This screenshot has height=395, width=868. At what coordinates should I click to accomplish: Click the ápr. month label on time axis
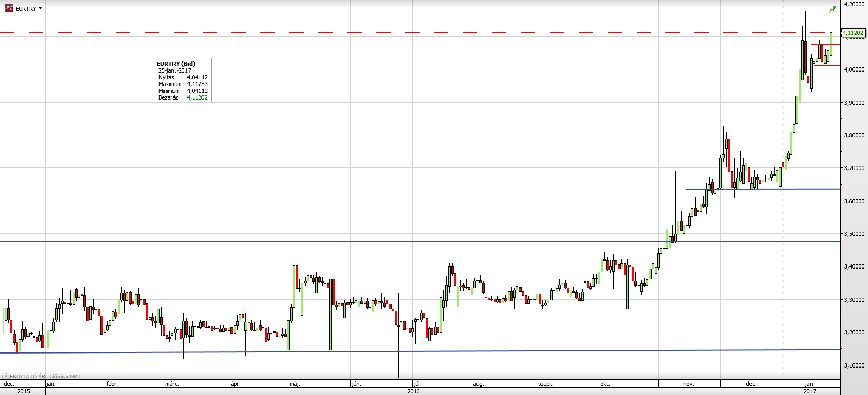[x=236, y=384]
